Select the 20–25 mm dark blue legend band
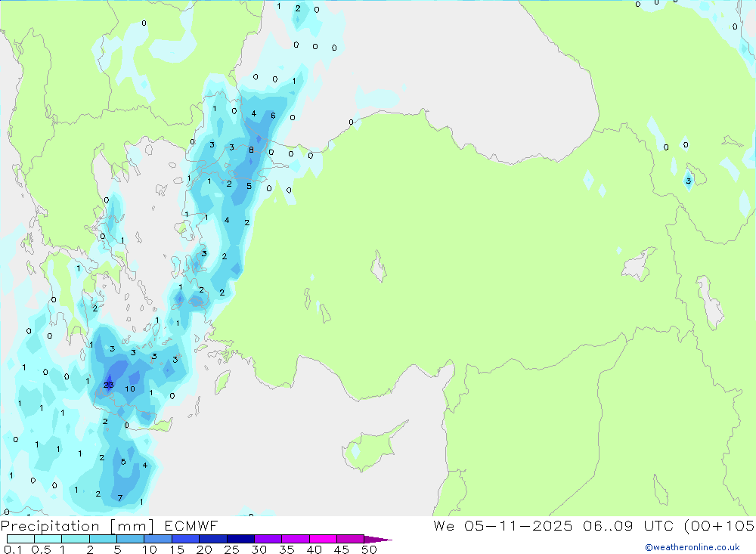This screenshot has height=554, width=756. click(212, 539)
